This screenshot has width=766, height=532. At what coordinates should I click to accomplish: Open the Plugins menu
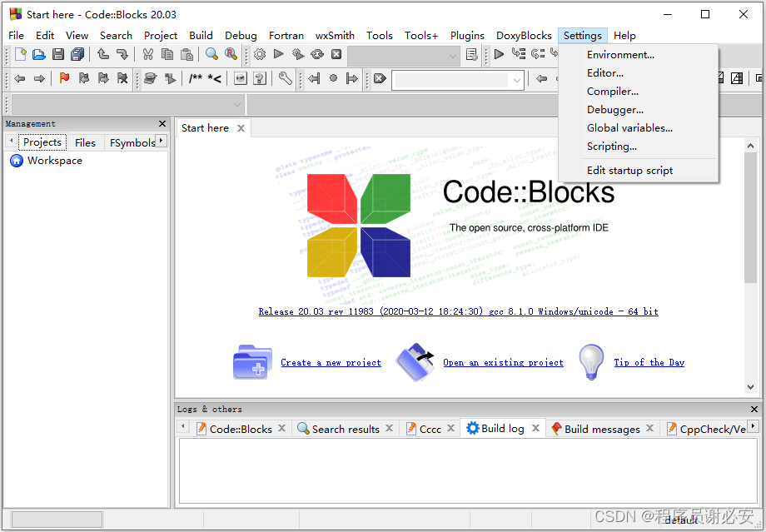467,36
